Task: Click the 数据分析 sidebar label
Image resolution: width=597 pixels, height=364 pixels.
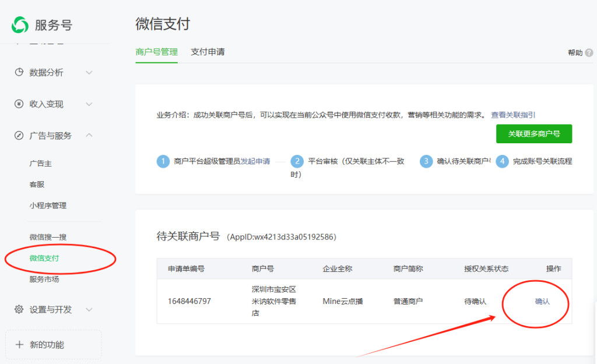Action: coord(47,72)
